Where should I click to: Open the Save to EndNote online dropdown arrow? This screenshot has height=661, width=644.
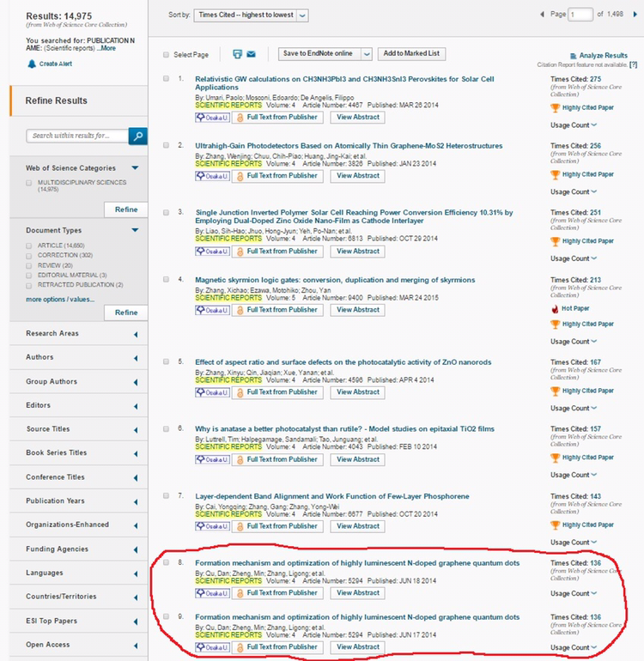367,54
